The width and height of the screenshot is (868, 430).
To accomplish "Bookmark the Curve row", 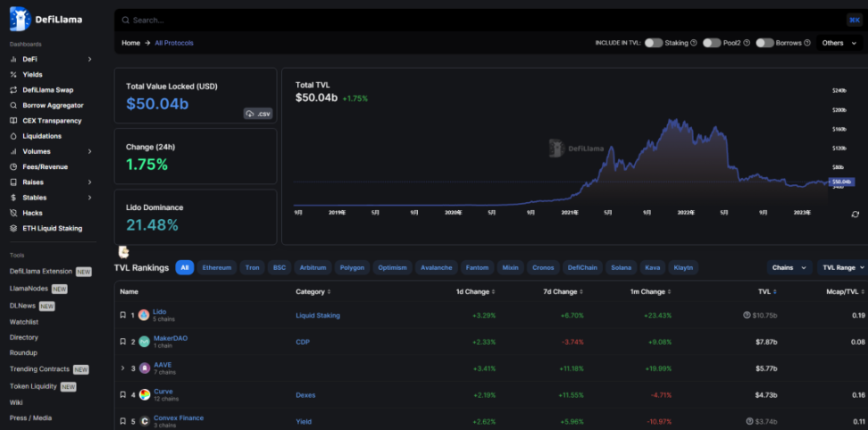I will 123,395.
